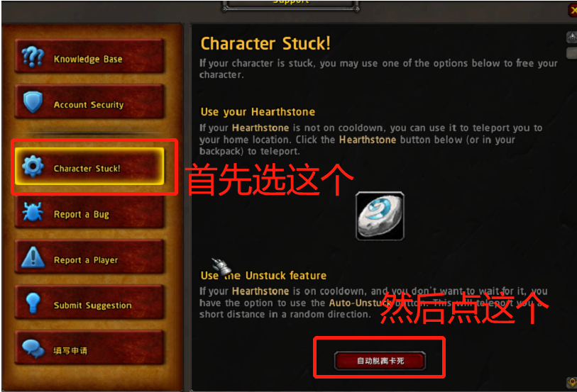
Task: Click the scroll-up arrow of the panel
Action: [571, 37]
